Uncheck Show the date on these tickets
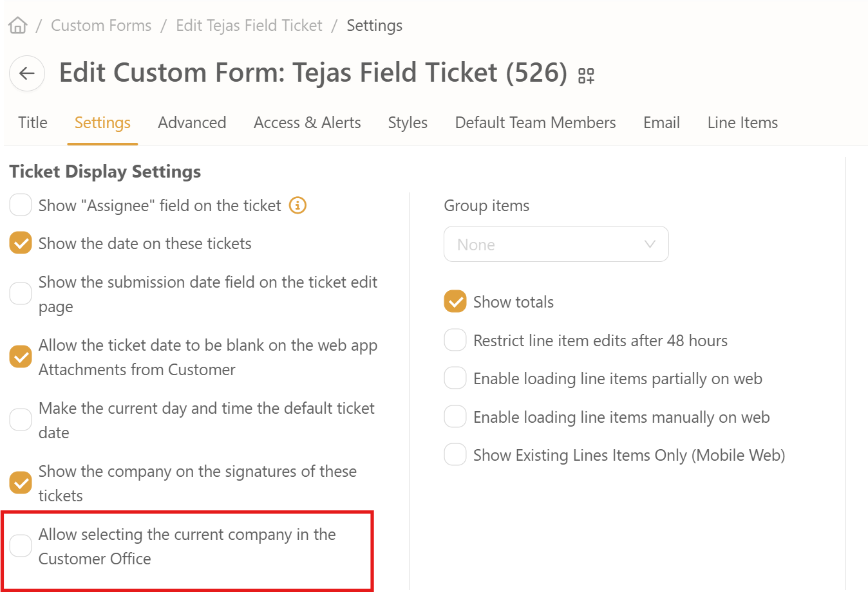 click(x=21, y=243)
